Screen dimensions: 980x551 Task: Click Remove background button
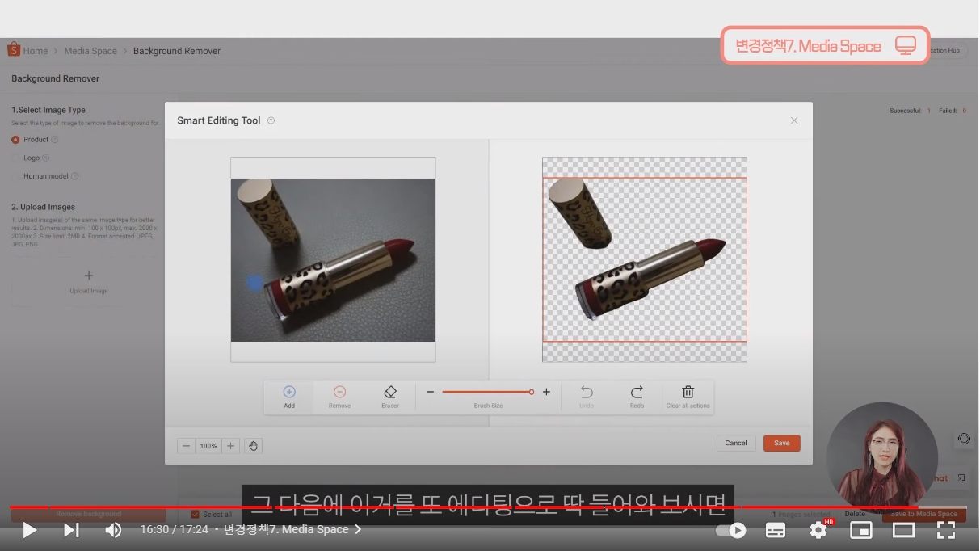(x=88, y=514)
